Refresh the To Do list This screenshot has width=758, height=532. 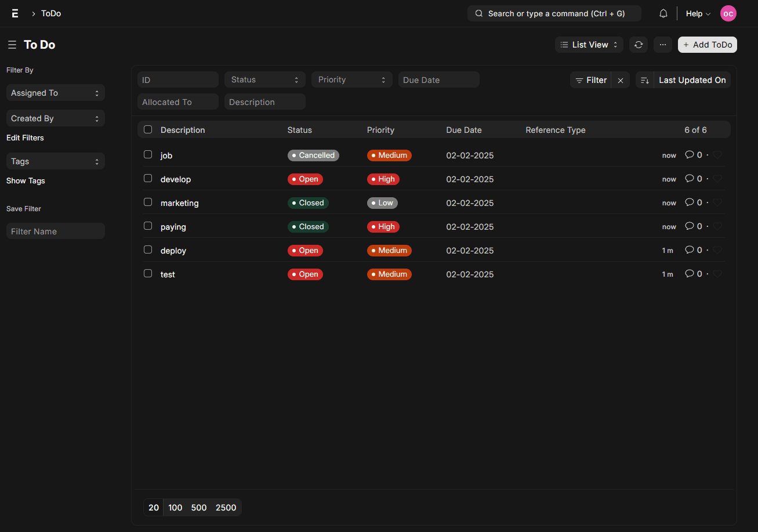coord(639,45)
